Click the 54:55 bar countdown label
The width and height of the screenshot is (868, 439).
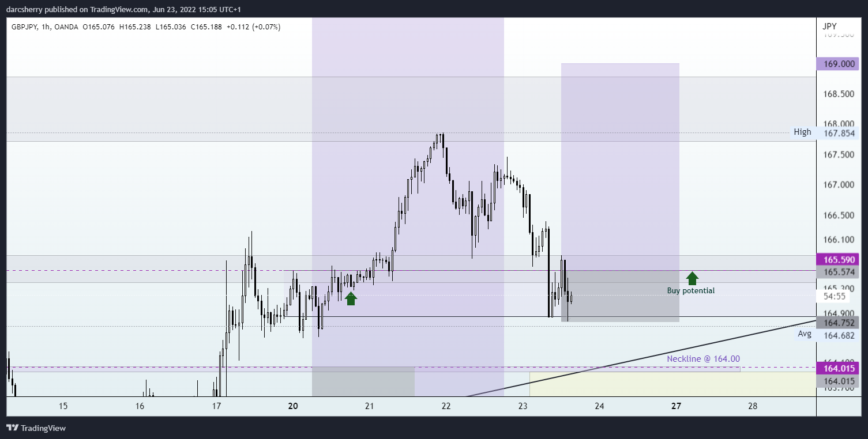click(835, 296)
